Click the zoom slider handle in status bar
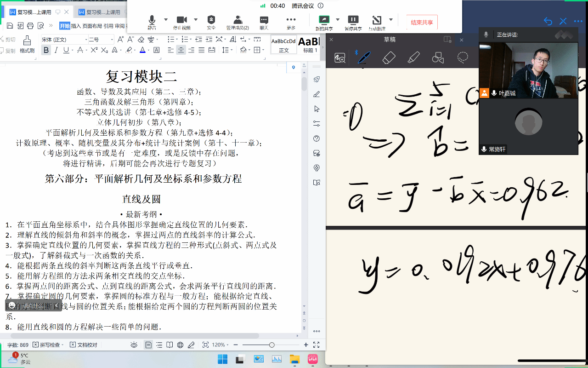 (x=272, y=345)
